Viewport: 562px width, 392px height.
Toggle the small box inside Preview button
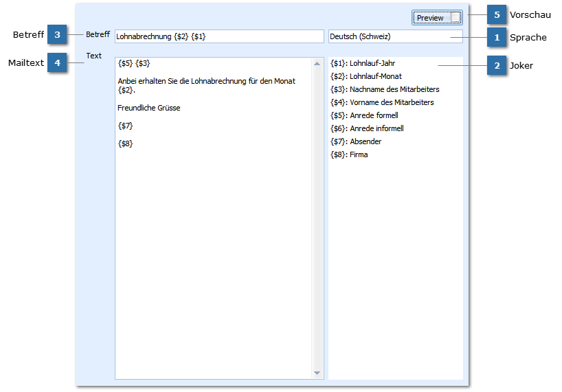pyautogui.click(x=456, y=17)
